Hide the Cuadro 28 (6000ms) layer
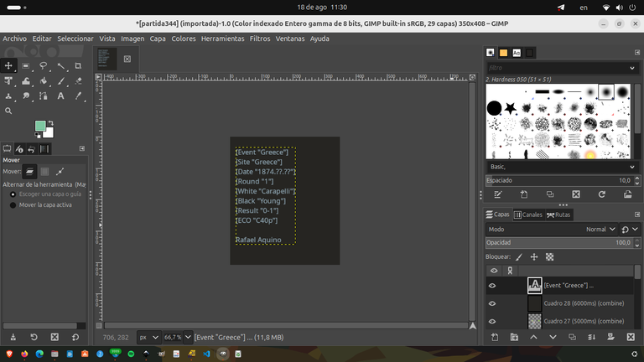644x362 pixels. click(x=492, y=303)
